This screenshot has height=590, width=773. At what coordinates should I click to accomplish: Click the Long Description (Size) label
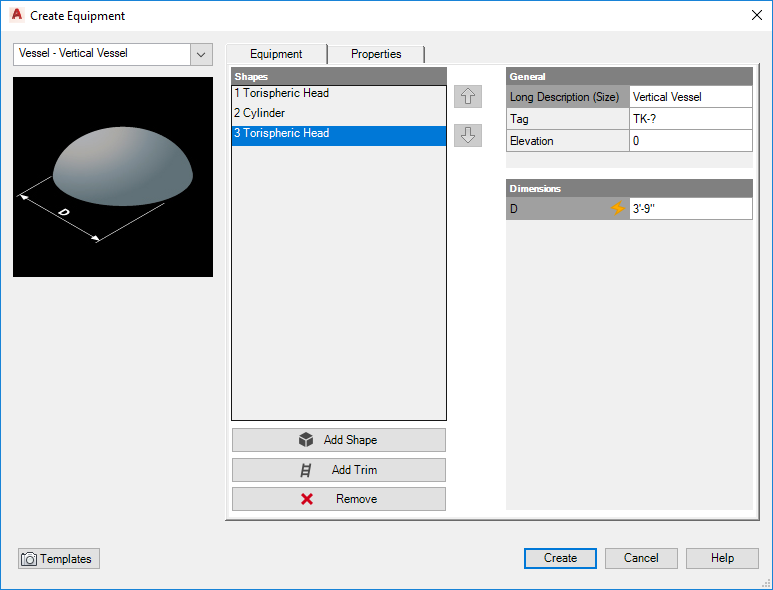(x=567, y=97)
